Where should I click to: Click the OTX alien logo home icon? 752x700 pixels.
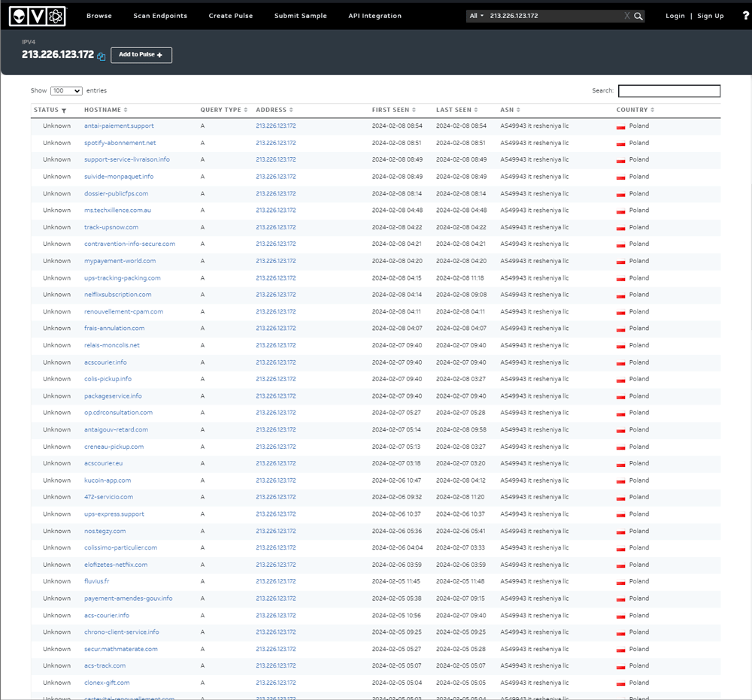click(x=38, y=17)
